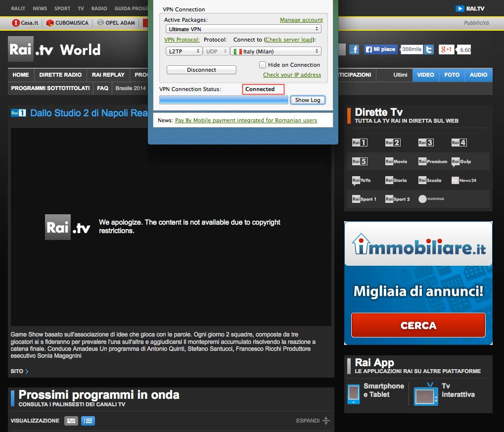Open the Rai 5 live channel
504x432 pixels.
pyautogui.click(x=360, y=161)
